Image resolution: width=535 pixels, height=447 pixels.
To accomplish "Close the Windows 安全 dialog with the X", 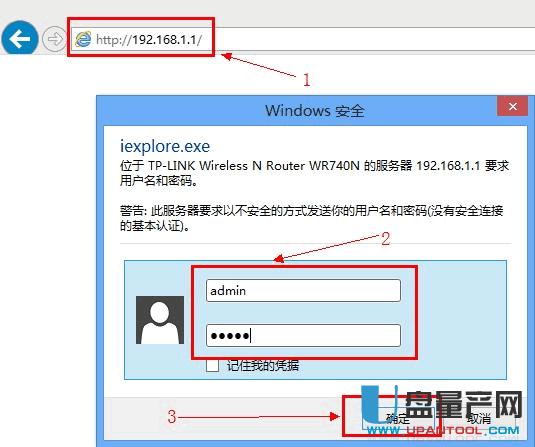I will click(512, 106).
